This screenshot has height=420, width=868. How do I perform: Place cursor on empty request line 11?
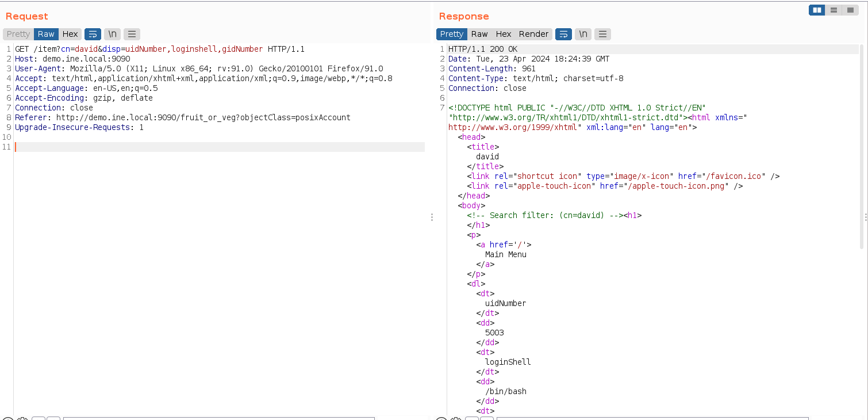[x=220, y=147]
